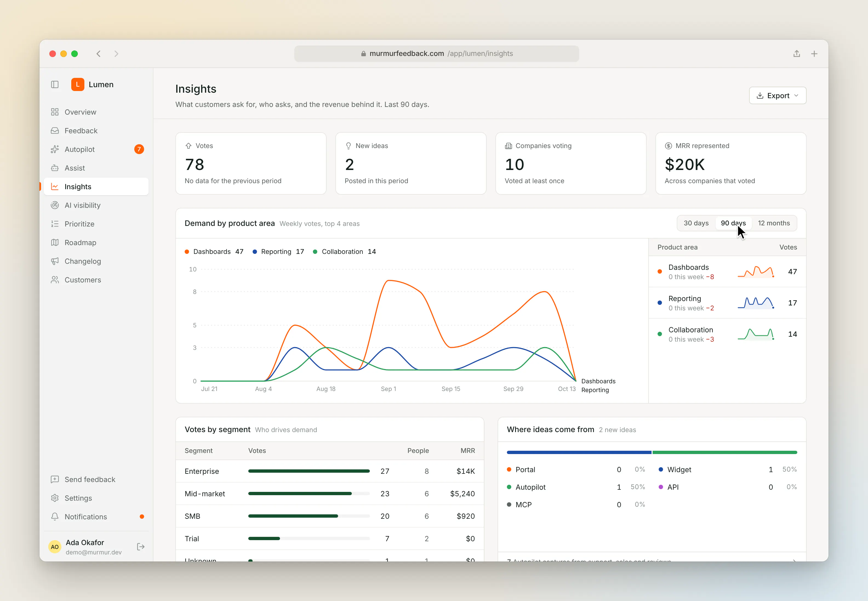Open Settings gear icon

55,498
